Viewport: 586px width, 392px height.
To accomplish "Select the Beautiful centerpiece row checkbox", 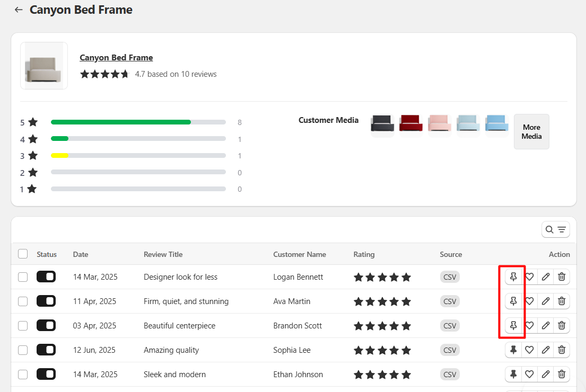I will (x=23, y=326).
